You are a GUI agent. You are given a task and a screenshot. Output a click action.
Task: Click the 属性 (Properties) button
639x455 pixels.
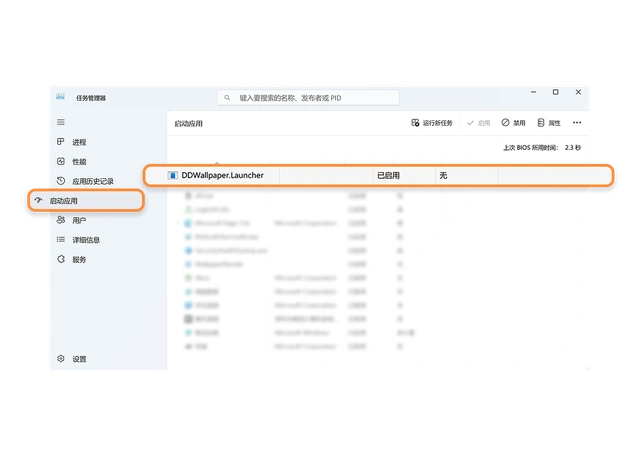tap(549, 123)
